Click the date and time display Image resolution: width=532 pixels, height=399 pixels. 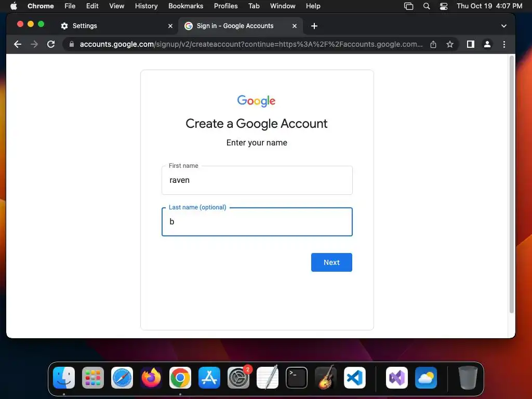489,6
